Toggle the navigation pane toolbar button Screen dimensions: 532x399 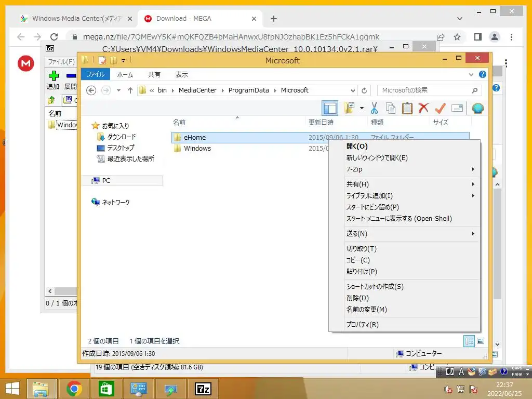click(330, 108)
